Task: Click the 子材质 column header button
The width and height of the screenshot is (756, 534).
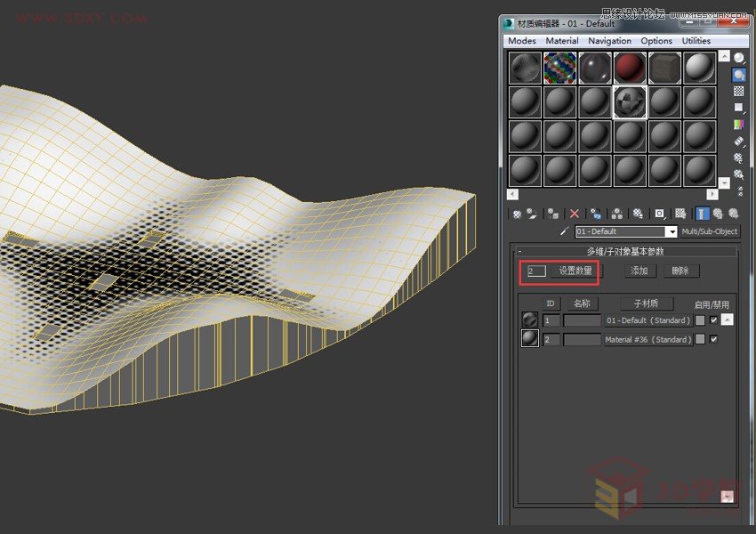Action: coord(646,303)
